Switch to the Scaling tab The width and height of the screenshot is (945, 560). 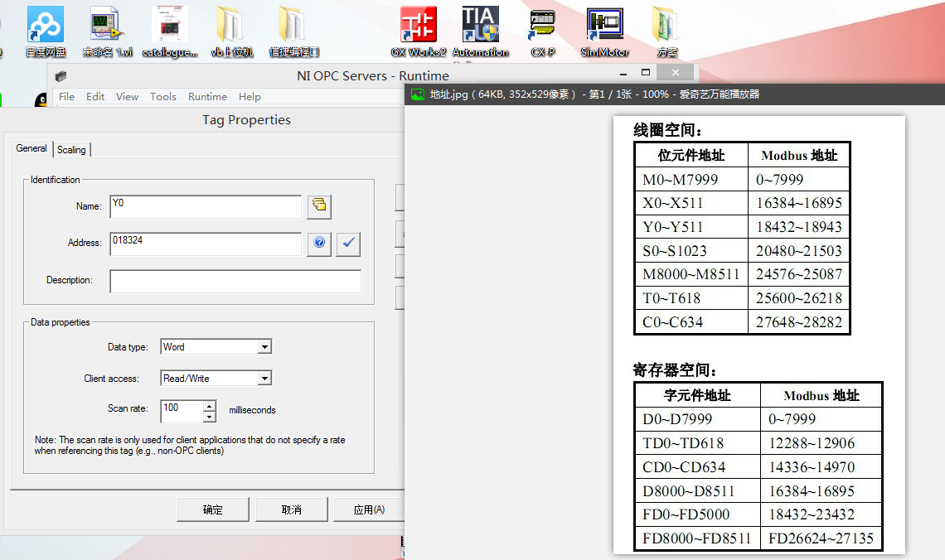(71, 150)
